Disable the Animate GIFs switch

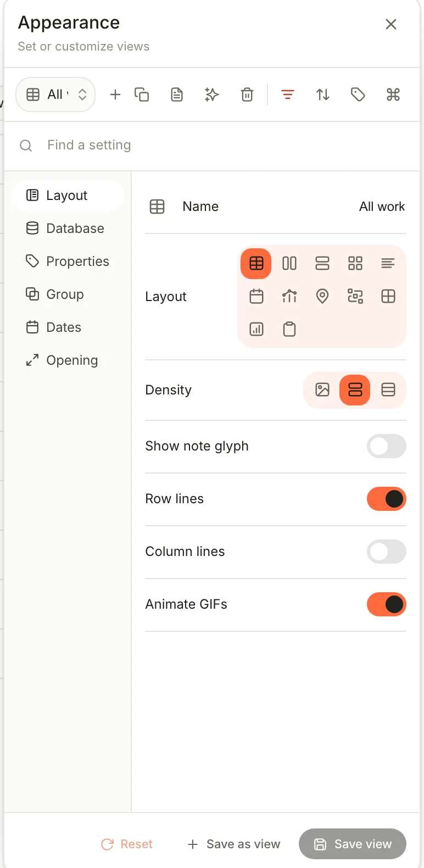(387, 604)
